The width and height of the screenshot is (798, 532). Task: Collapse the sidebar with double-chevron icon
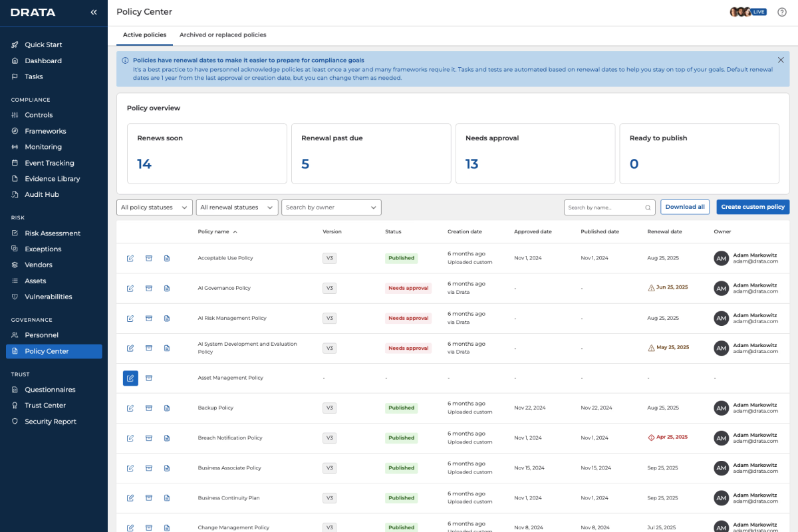click(x=94, y=12)
